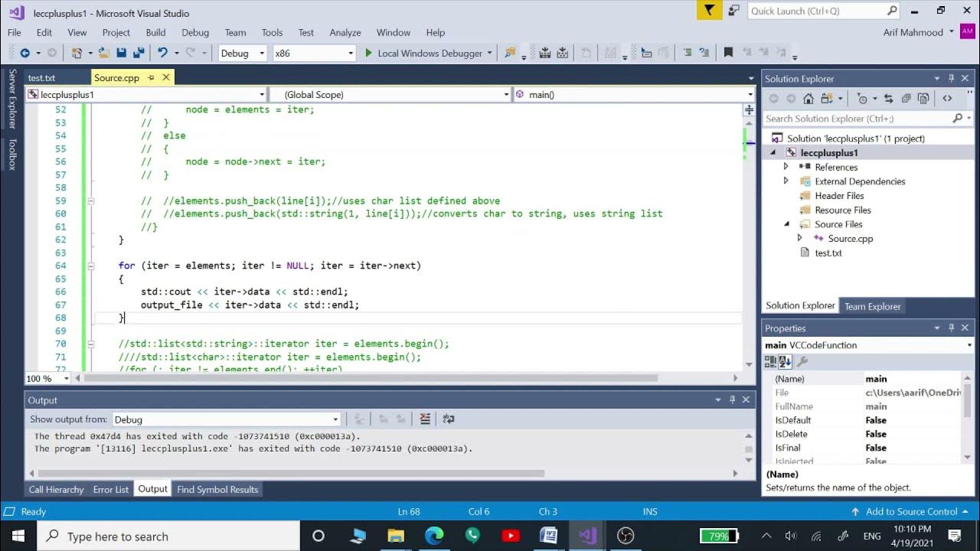Open the 100% zoom level dropdown

[47, 378]
